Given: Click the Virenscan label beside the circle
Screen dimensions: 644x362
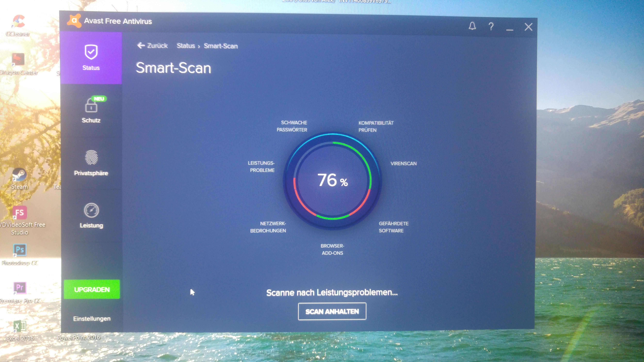Looking at the screenshot, I should coord(403,164).
